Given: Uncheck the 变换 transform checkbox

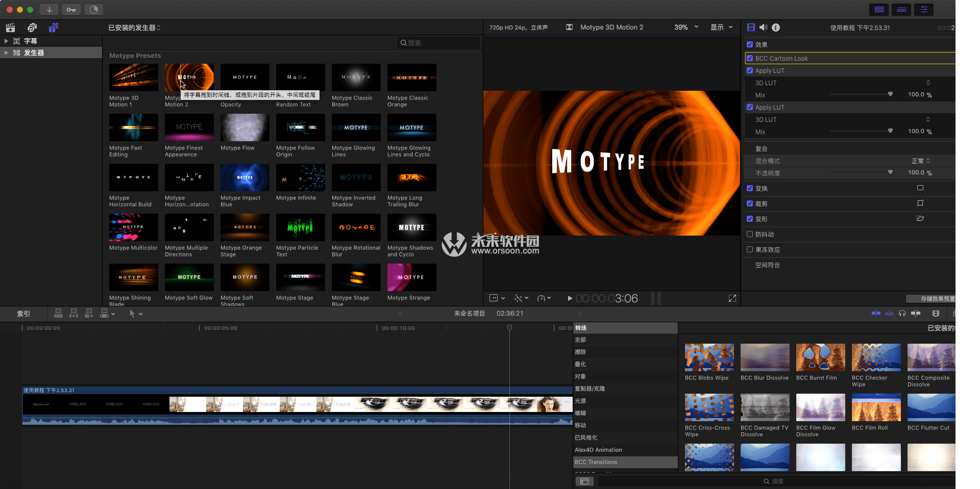Looking at the screenshot, I should [x=750, y=188].
